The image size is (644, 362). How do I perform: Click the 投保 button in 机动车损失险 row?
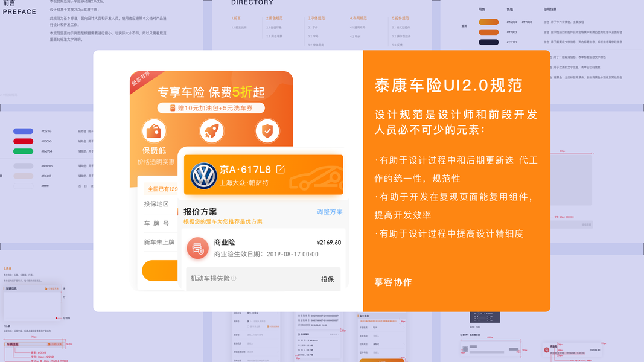[x=327, y=279]
